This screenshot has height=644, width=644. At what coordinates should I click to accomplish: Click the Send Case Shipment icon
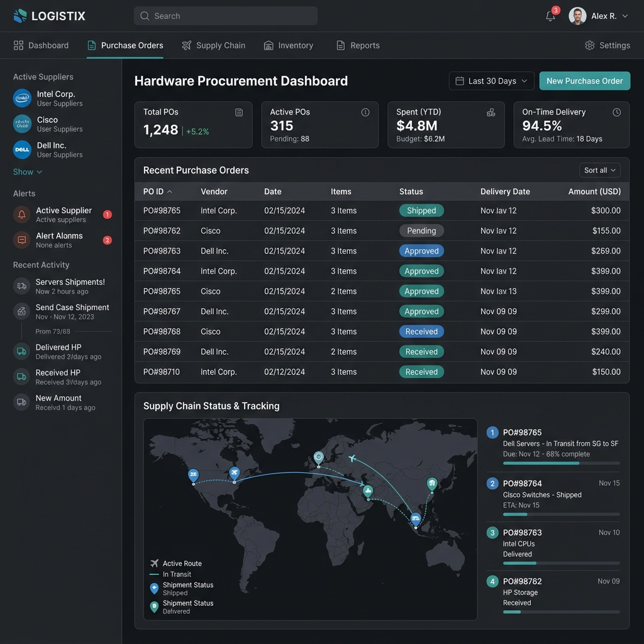click(x=22, y=311)
